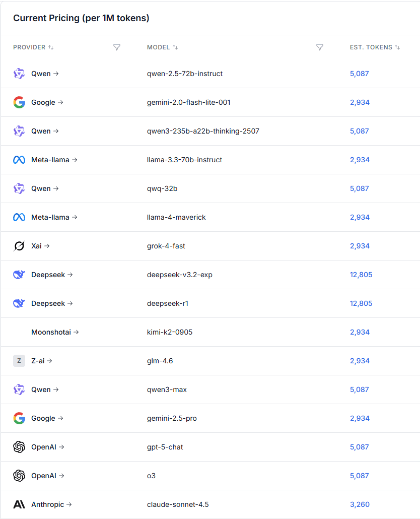Screen dimensions: 420x519
Task: Click the Xai logo icon
Action: click(19, 246)
